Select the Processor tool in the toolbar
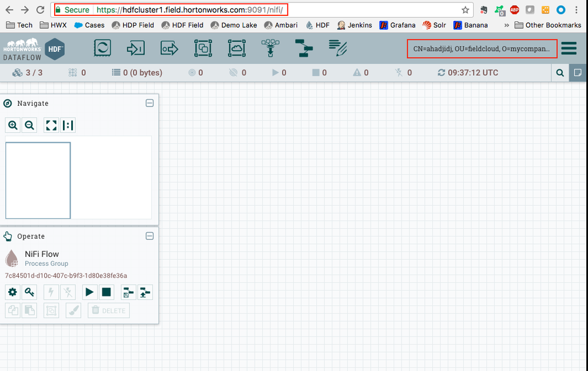 coord(102,48)
